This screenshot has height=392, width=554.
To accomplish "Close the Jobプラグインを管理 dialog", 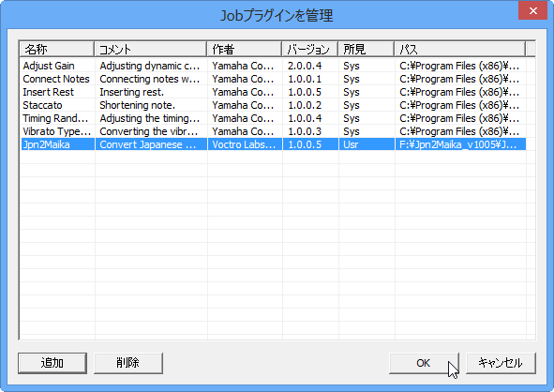I will (x=532, y=10).
